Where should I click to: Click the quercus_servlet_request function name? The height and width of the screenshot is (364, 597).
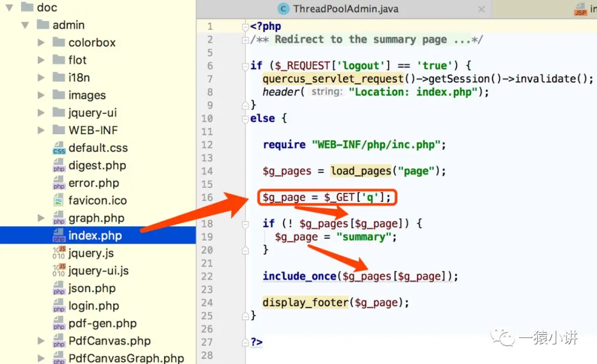(333, 79)
